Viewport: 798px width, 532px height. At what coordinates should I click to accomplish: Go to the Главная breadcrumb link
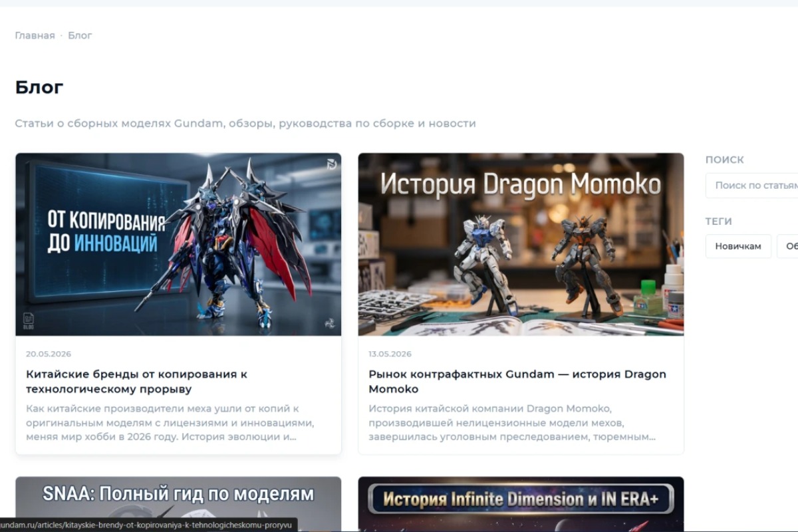pos(35,35)
